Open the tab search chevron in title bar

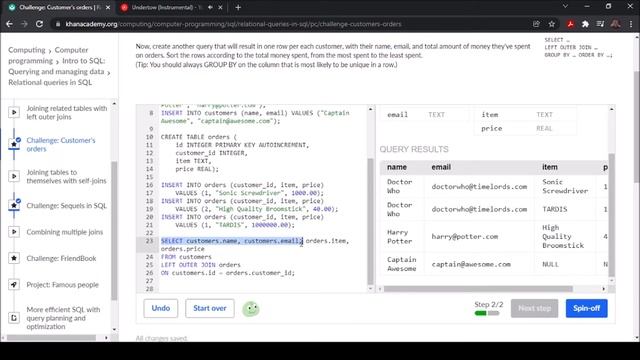click(x=565, y=7)
